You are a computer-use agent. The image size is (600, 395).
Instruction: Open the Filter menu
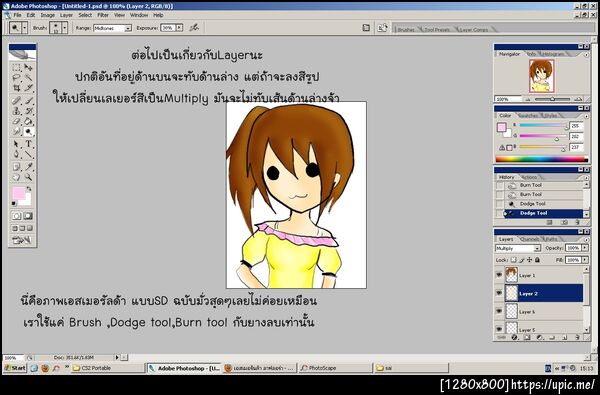coord(103,15)
